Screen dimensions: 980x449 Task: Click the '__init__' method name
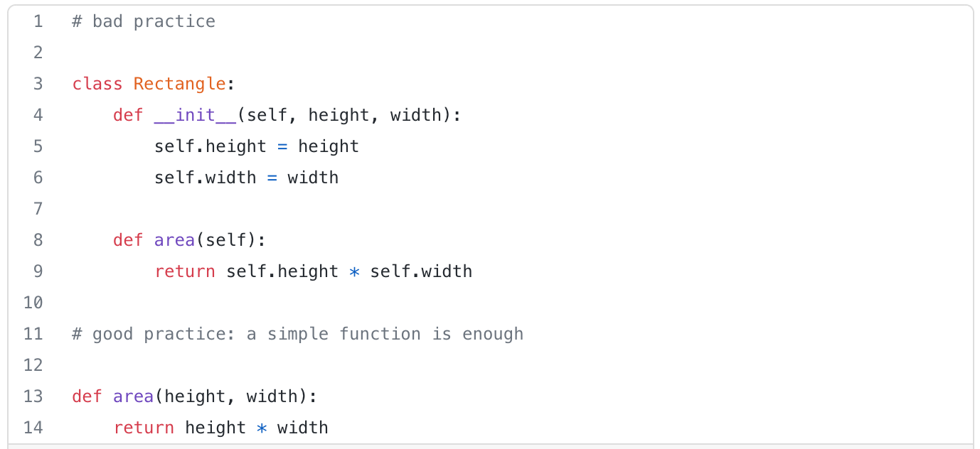point(195,115)
